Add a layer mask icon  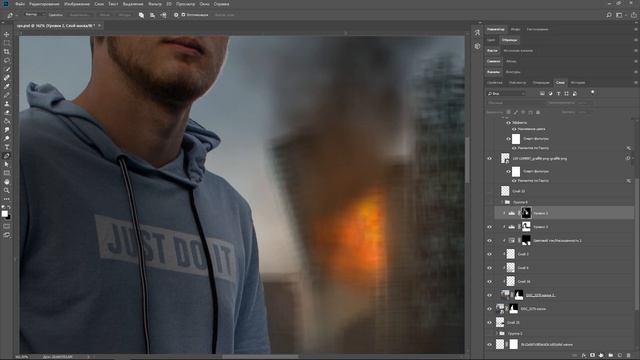593,356
